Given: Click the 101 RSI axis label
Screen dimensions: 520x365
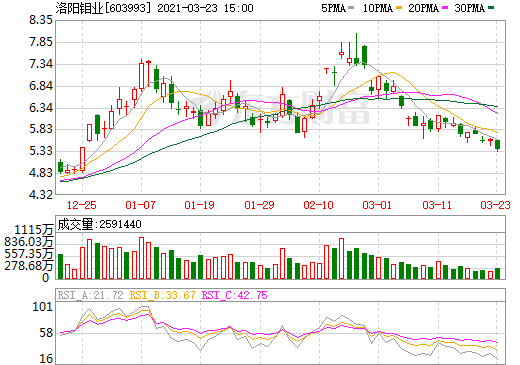Looking at the screenshot, I should click(x=43, y=307).
